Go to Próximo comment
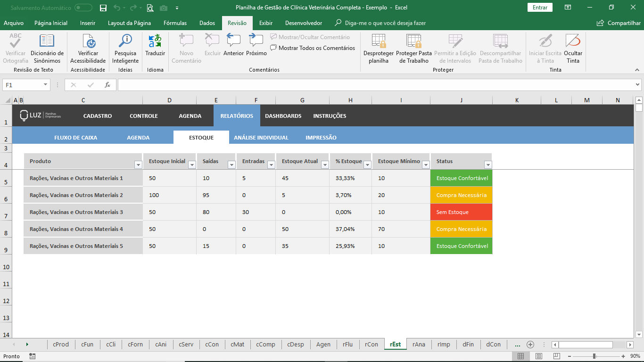The height and width of the screenshot is (362, 644). pos(256,45)
